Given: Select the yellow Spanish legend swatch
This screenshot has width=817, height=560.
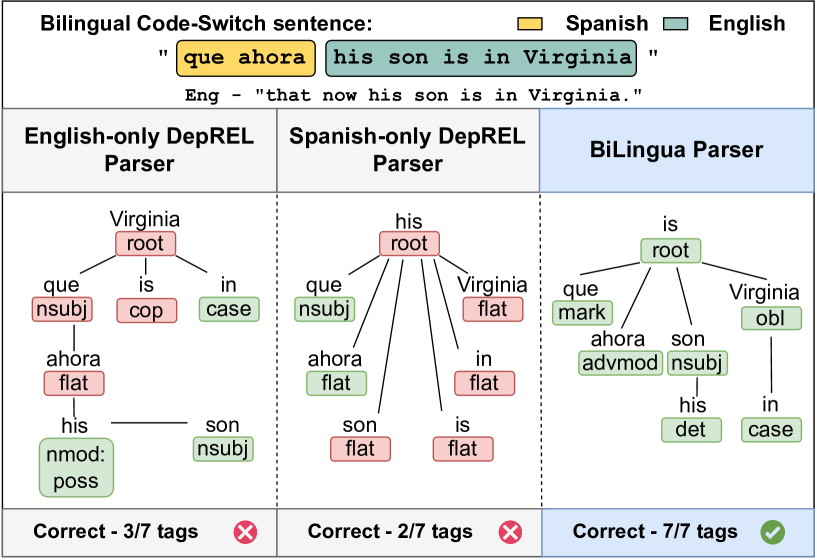Looking at the screenshot, I should (x=531, y=24).
